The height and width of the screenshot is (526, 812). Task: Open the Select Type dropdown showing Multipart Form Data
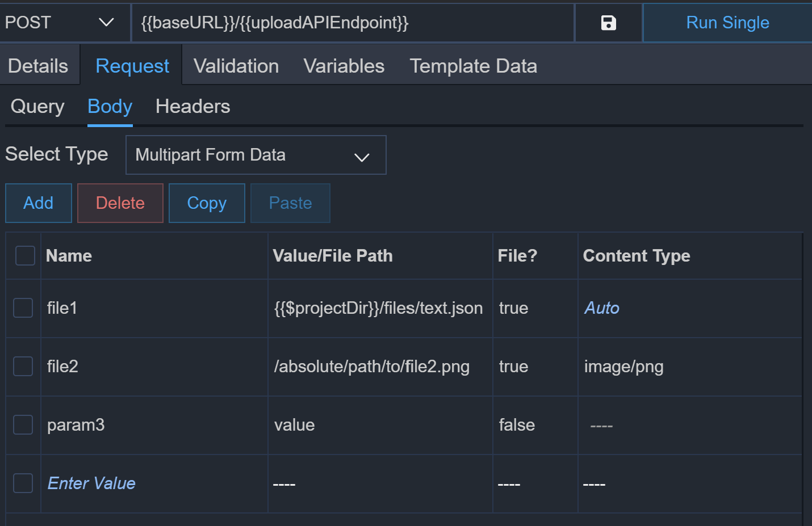[362, 155]
